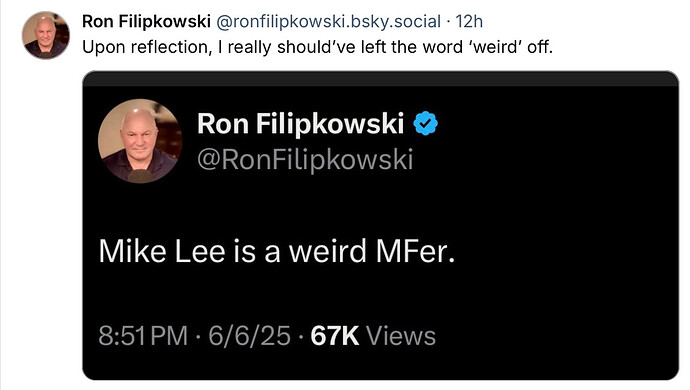690x390 pixels.
Task: Click the blue verified checkmark badge
Action: (425, 123)
